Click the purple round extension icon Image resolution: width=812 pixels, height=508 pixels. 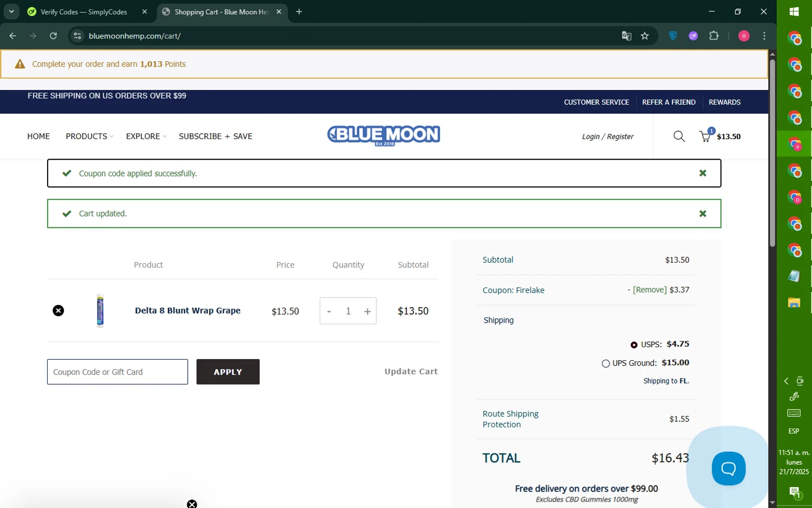coord(693,36)
